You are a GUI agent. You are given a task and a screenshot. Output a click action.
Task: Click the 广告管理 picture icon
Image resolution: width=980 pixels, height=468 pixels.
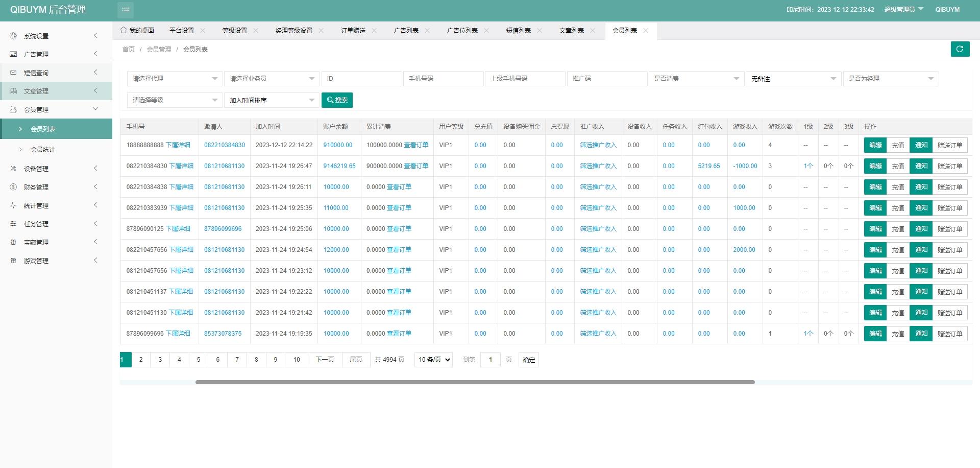14,54
